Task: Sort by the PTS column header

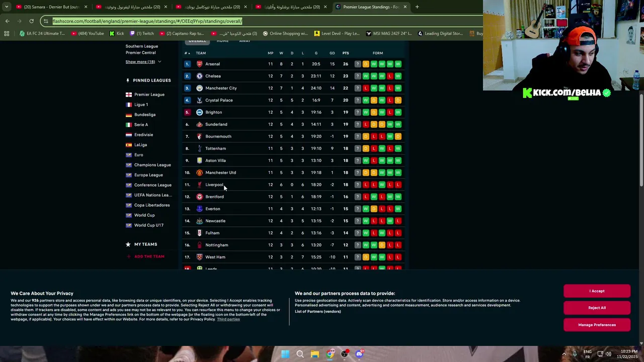Action: [346, 53]
